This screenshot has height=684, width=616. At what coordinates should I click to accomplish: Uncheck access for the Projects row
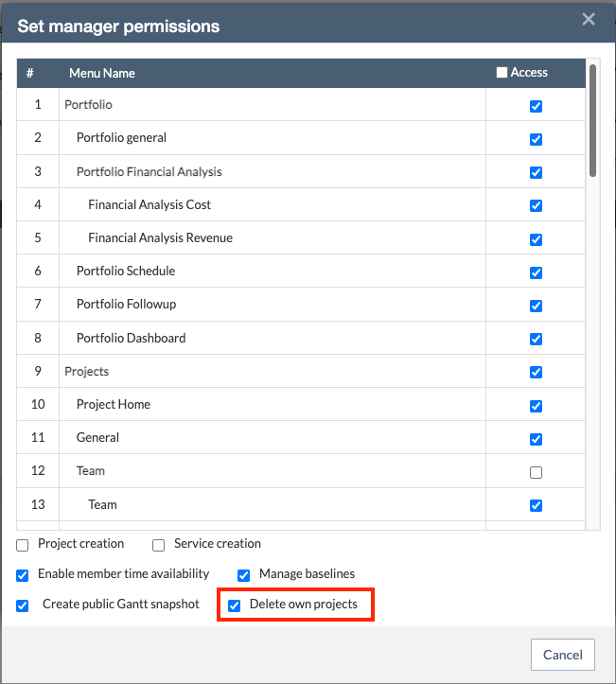(536, 372)
